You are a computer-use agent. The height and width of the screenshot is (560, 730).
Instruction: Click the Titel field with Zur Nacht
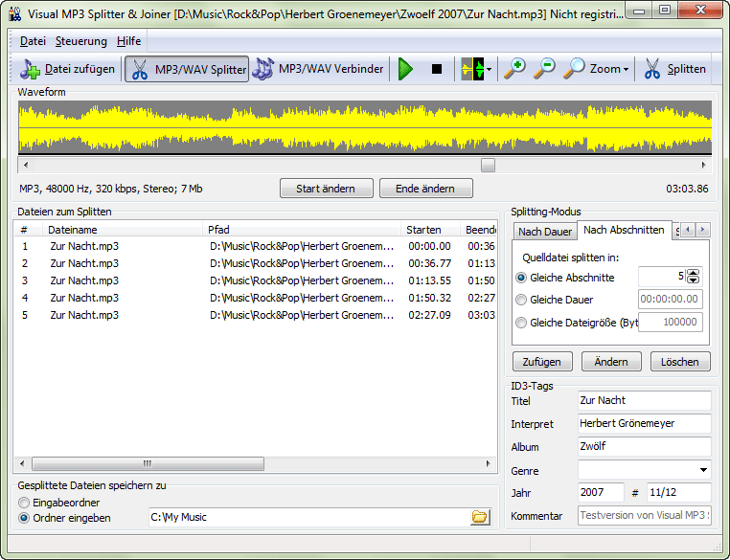tap(645, 400)
